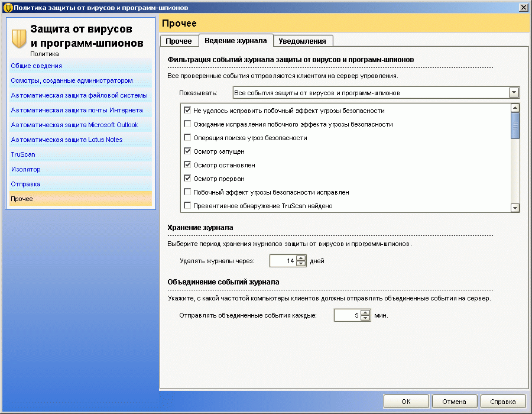Click the event list scrollbar thumb

pyautogui.click(x=515, y=125)
